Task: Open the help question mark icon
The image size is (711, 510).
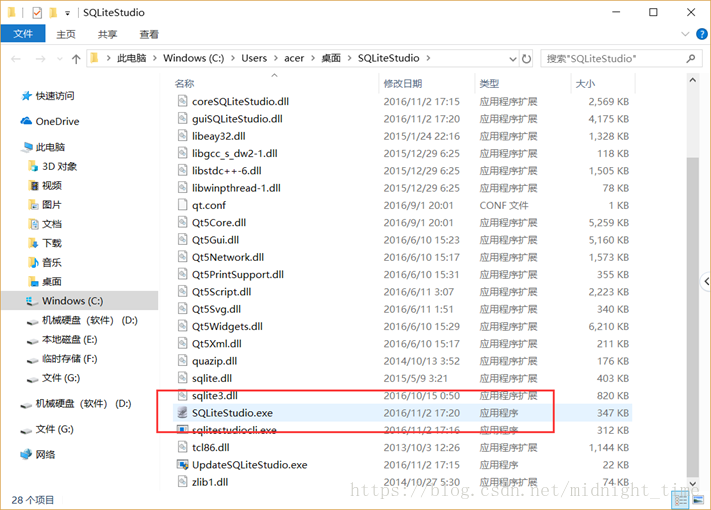Action: 701,34
